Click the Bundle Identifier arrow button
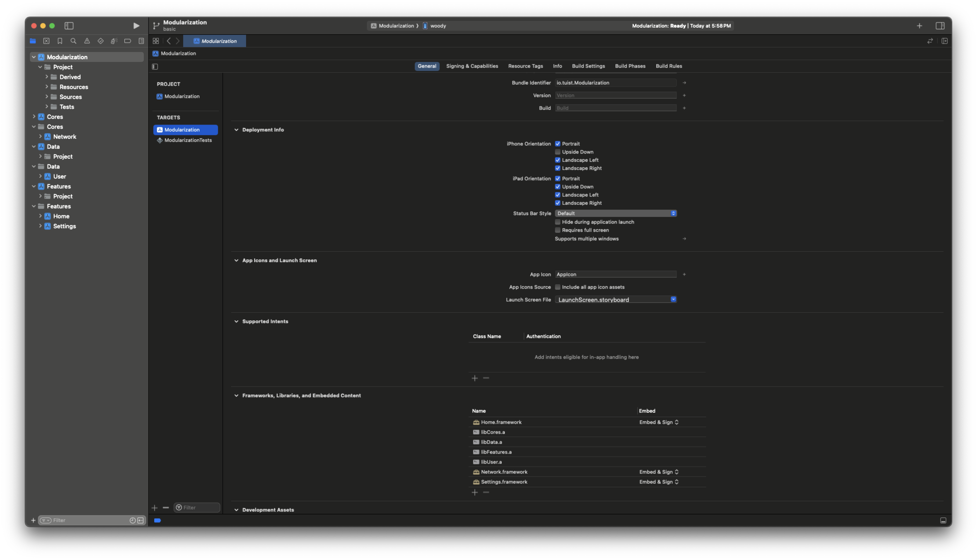Image resolution: width=977 pixels, height=560 pixels. 684,83
